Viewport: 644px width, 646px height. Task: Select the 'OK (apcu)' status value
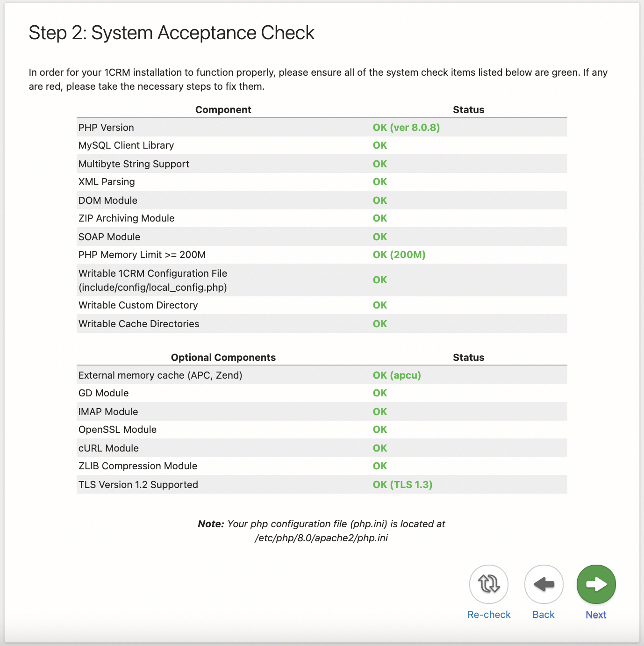(397, 375)
